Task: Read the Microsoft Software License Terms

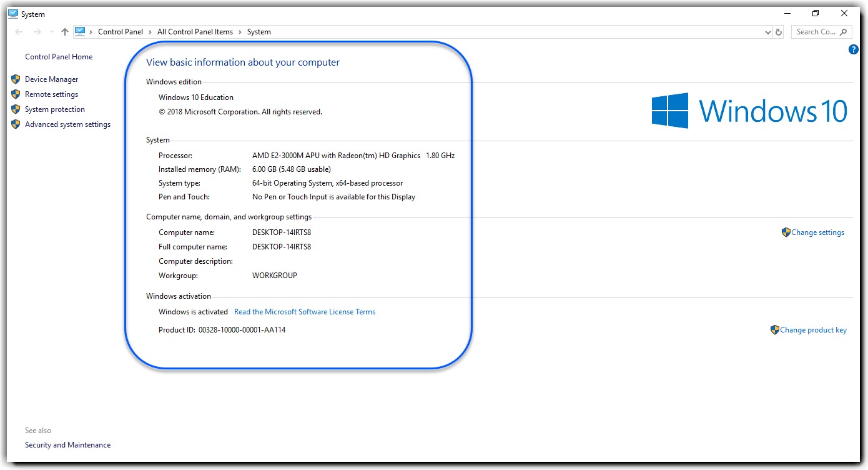Action: tap(305, 312)
